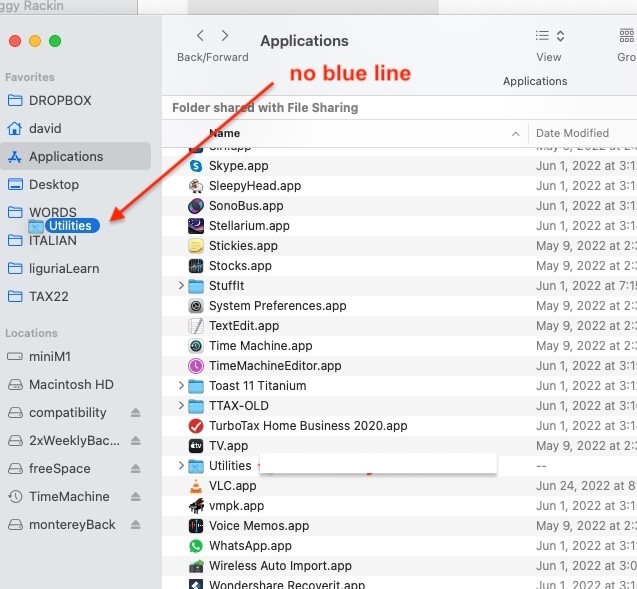Open the Group toolbar control

[626, 36]
